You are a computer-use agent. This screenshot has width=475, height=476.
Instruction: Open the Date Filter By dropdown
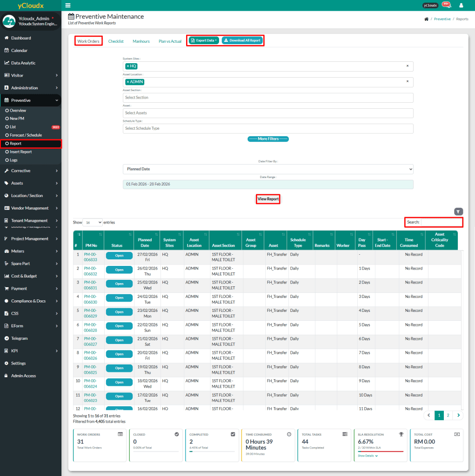coord(268,169)
